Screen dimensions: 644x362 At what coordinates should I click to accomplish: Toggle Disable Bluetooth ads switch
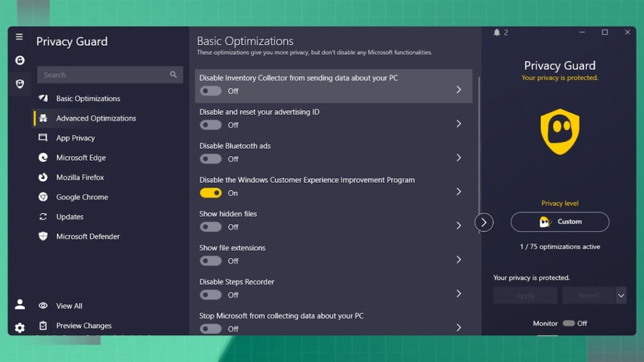coord(211,159)
